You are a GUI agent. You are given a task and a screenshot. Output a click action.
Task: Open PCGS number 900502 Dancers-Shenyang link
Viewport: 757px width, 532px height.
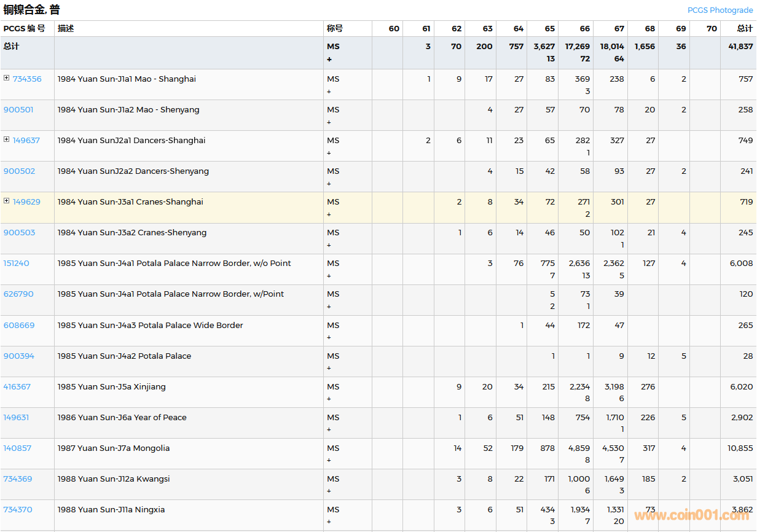point(19,171)
